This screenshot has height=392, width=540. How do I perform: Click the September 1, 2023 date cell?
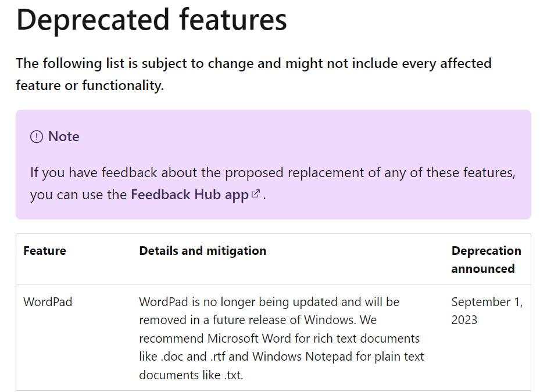tap(487, 311)
